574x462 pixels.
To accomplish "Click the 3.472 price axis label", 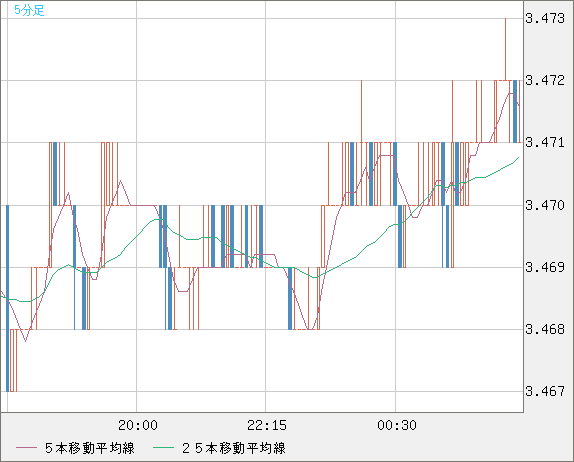I will (x=545, y=80).
